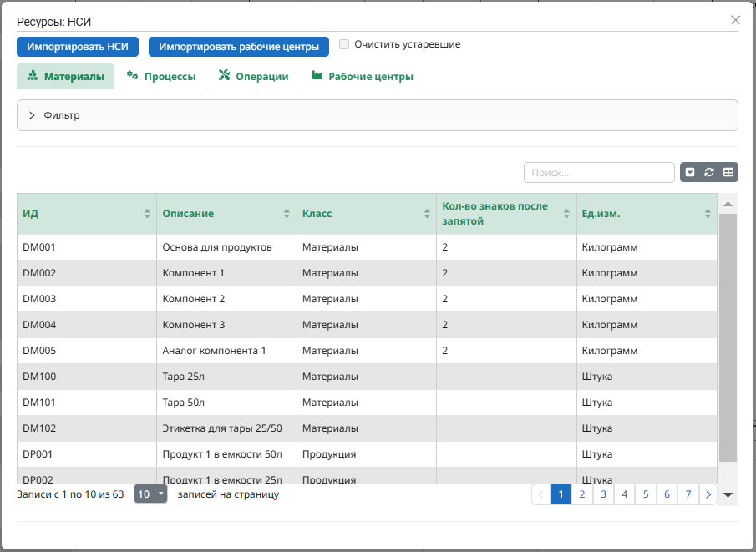The width and height of the screenshot is (756, 552).
Task: Go to page 4
Action: 624,494
